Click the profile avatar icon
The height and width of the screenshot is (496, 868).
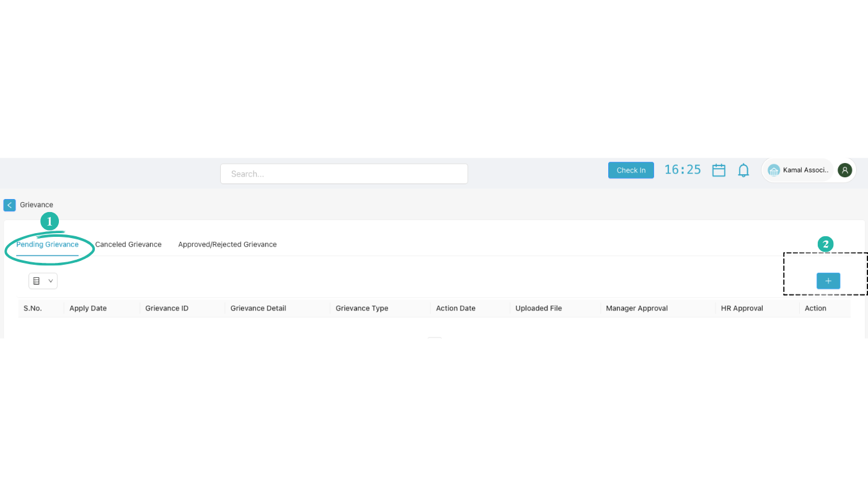pos(844,169)
